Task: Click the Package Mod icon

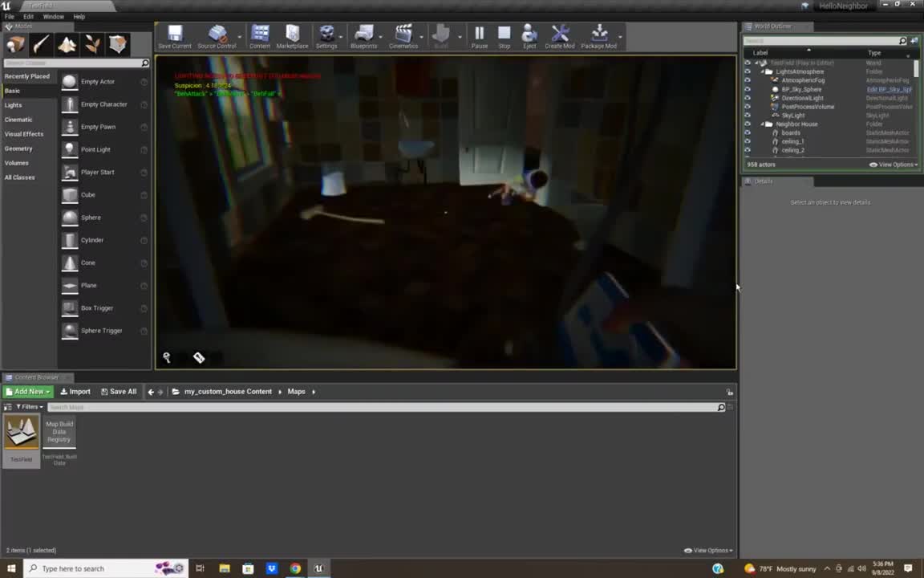Action: click(x=599, y=34)
